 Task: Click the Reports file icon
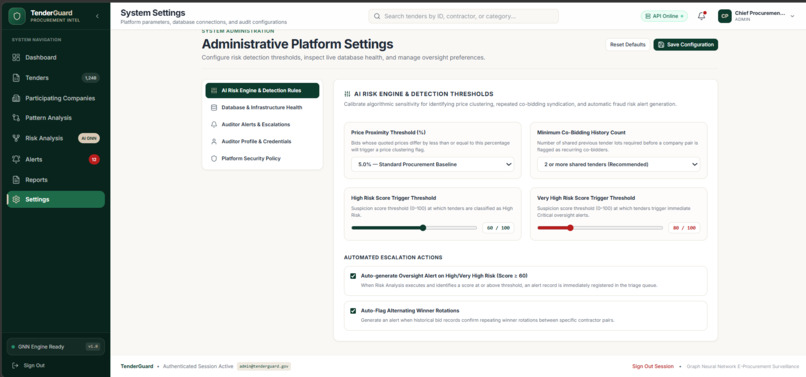click(x=16, y=180)
